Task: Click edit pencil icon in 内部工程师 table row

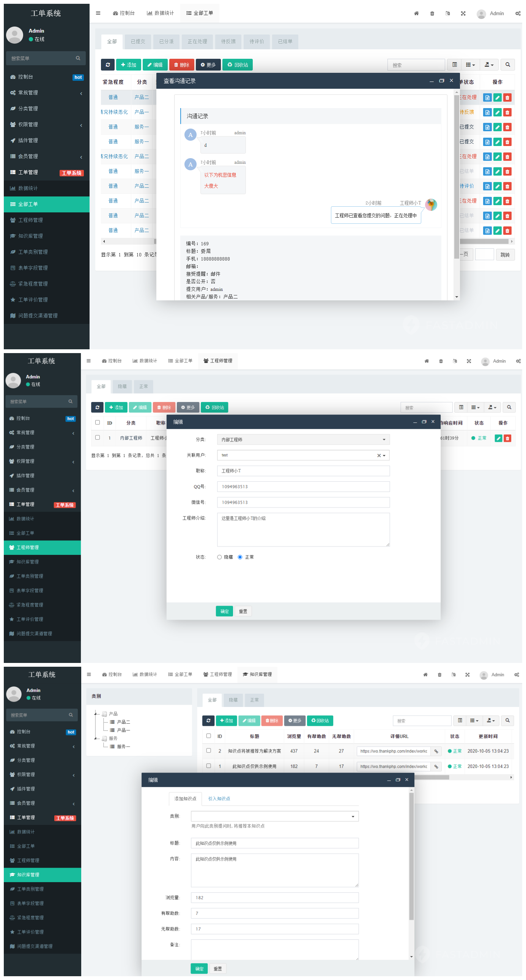Action: pos(498,438)
